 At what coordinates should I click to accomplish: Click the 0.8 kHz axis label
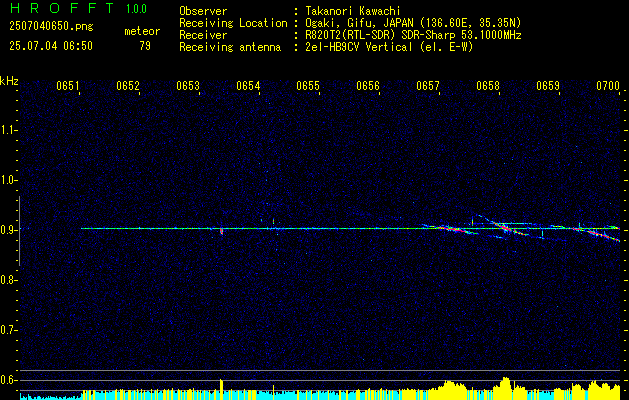tap(8, 280)
